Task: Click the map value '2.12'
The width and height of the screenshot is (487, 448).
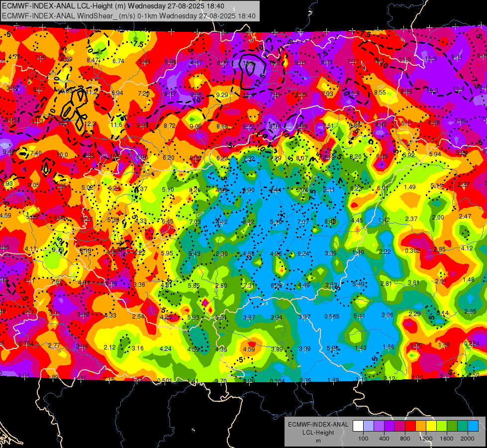Action: click(x=109, y=347)
